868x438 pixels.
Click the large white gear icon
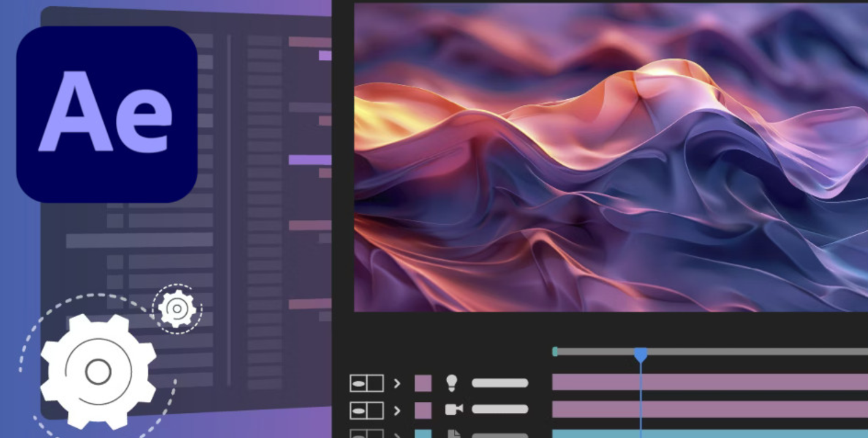point(98,371)
